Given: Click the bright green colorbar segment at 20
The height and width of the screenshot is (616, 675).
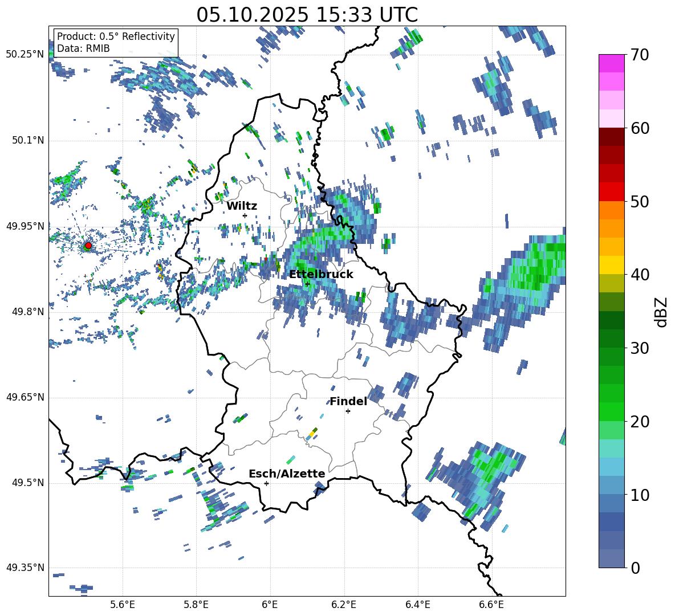Looking at the screenshot, I should [611, 412].
